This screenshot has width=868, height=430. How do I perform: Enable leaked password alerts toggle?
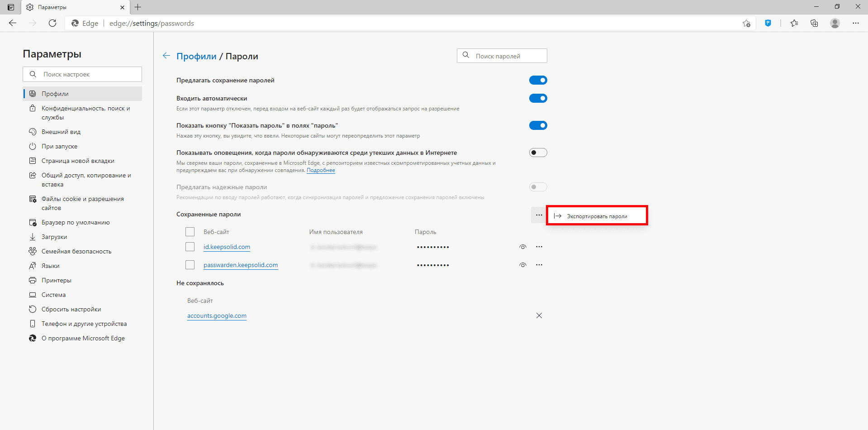click(x=538, y=153)
